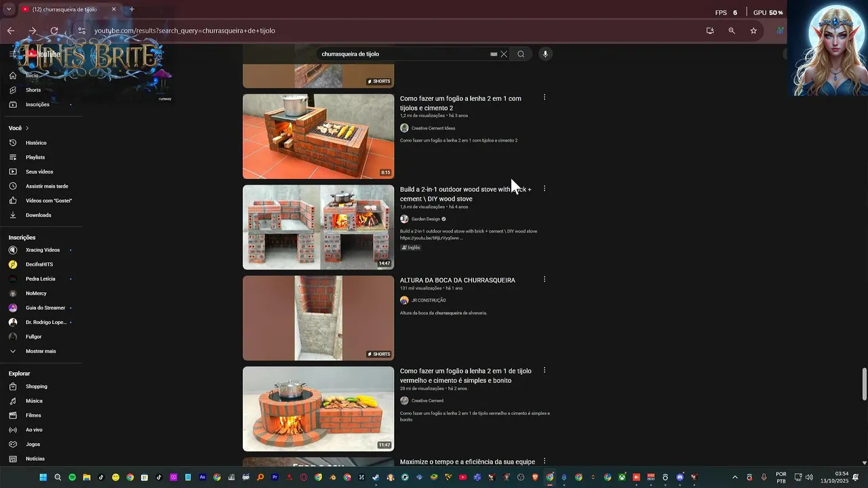
Task: Open the Windows Start menu
Action: tap(43, 477)
